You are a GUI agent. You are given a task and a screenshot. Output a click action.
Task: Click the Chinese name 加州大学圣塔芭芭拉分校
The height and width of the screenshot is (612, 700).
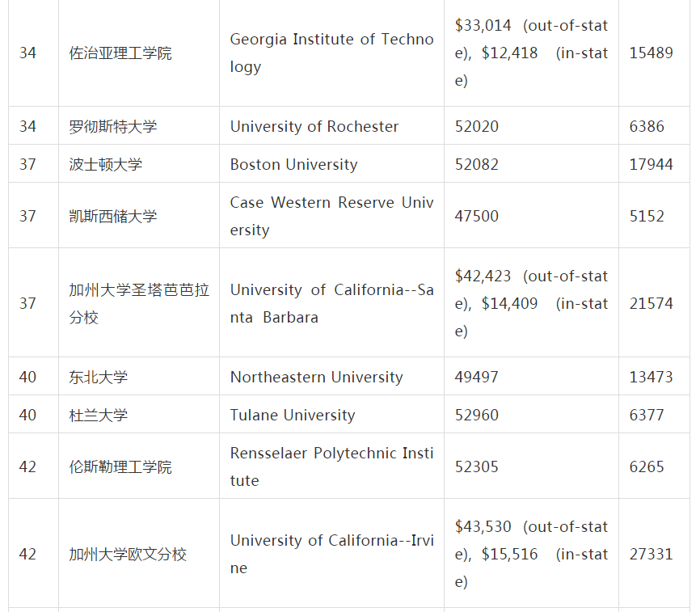(138, 303)
